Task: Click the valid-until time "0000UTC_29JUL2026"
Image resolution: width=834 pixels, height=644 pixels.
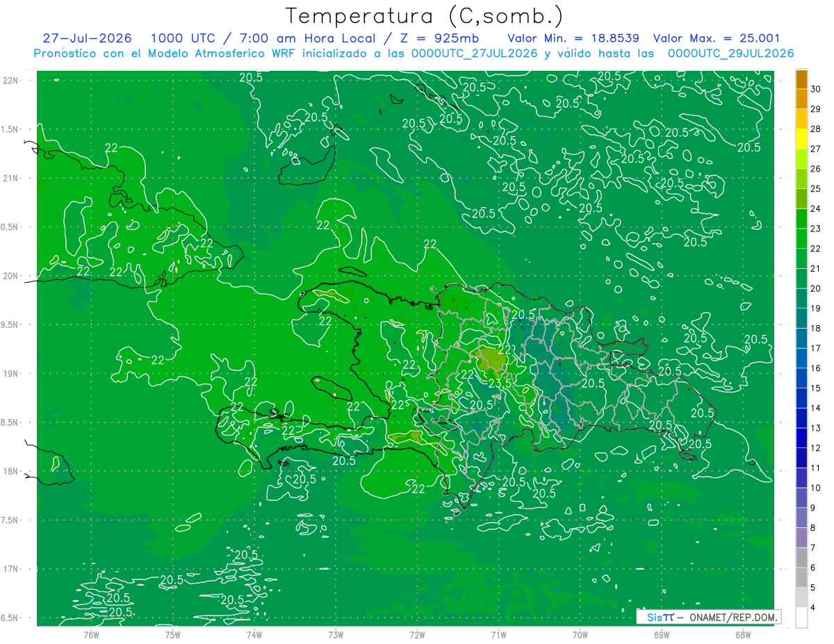Action: [731, 53]
